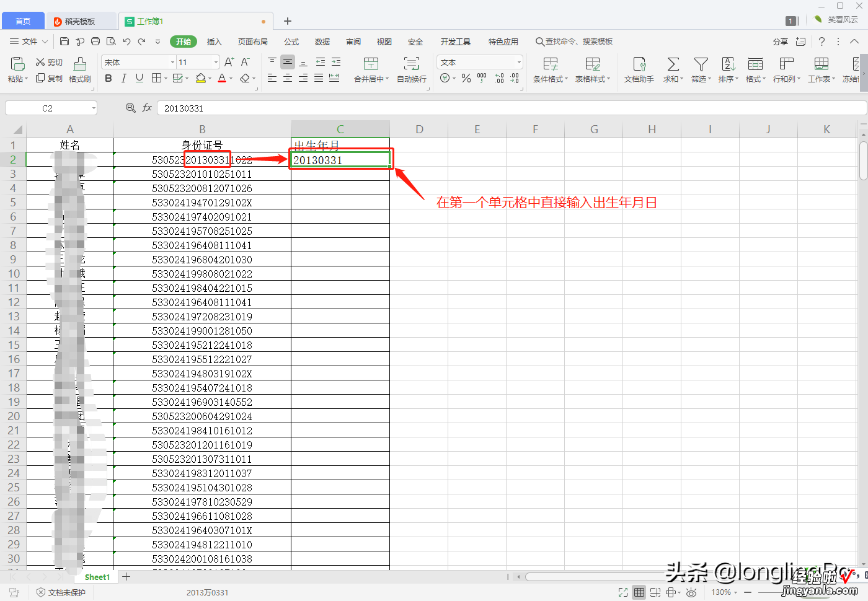Increase indent in alignment group
Viewport: 868px width, 601px height.
335,62
